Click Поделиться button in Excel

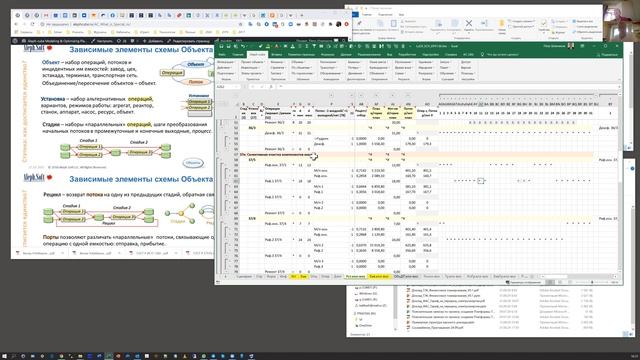coord(607,54)
